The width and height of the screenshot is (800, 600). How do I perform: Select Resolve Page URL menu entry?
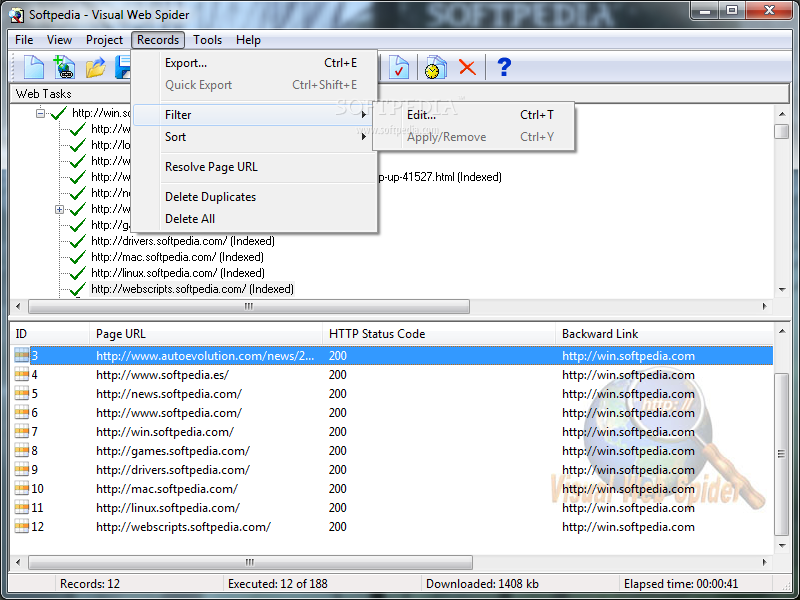click(255, 167)
